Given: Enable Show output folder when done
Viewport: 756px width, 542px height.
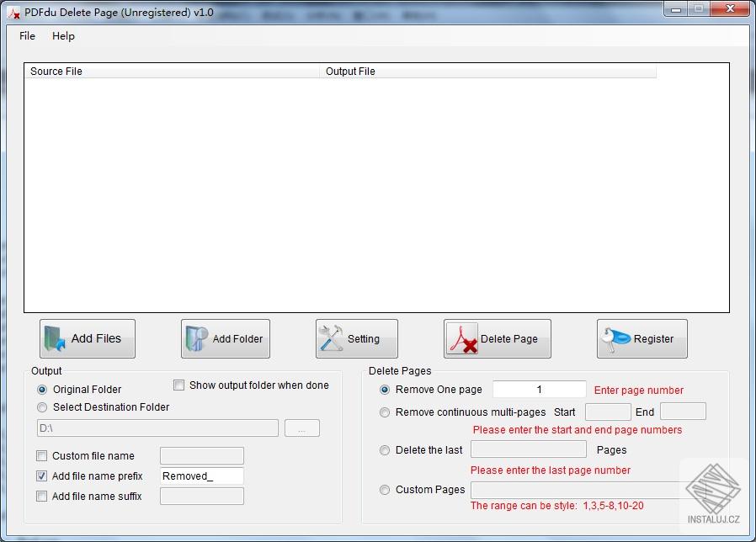Looking at the screenshot, I should (x=178, y=385).
